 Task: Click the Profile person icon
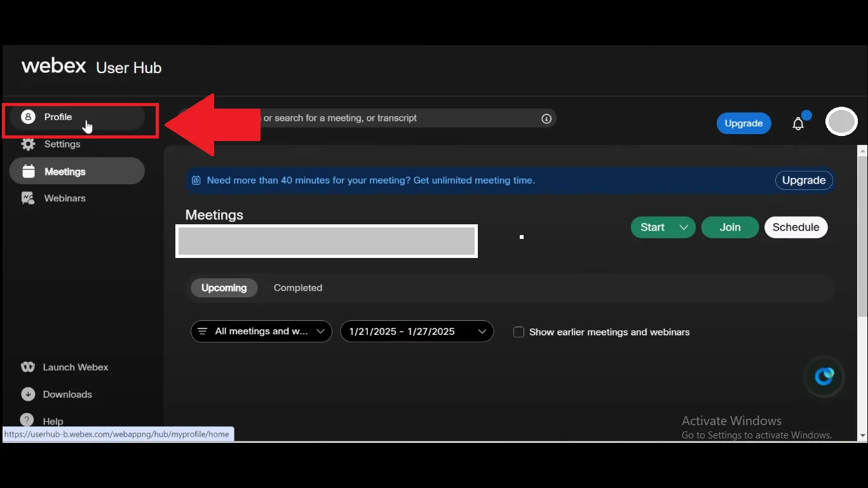pos(28,117)
